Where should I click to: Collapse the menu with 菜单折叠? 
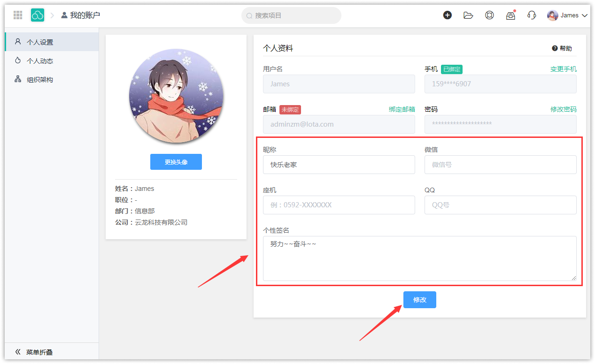click(52, 352)
